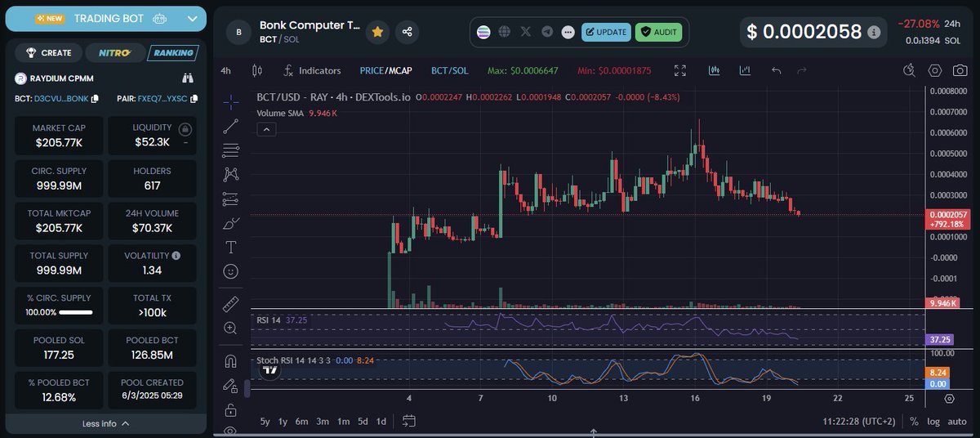Share the token page

(x=407, y=32)
